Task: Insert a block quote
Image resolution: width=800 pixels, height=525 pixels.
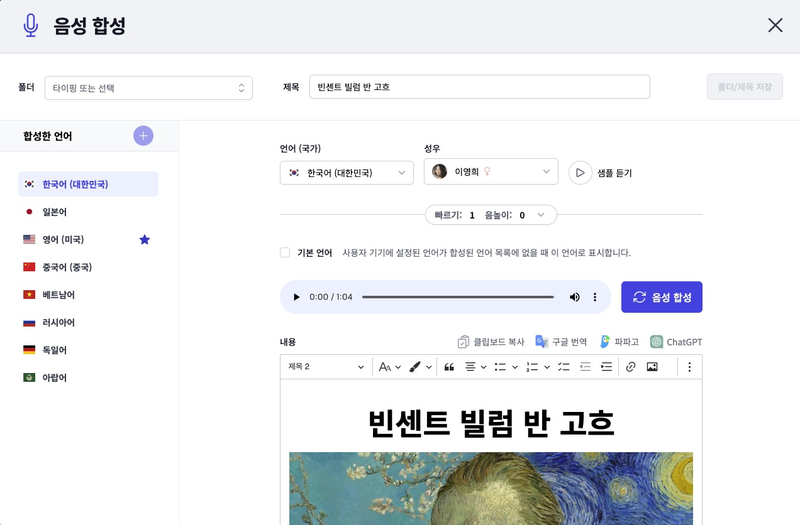Action: click(x=449, y=367)
